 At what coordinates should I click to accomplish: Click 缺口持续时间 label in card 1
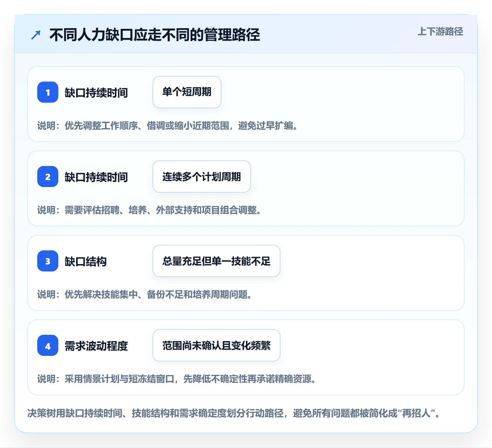coord(96,92)
